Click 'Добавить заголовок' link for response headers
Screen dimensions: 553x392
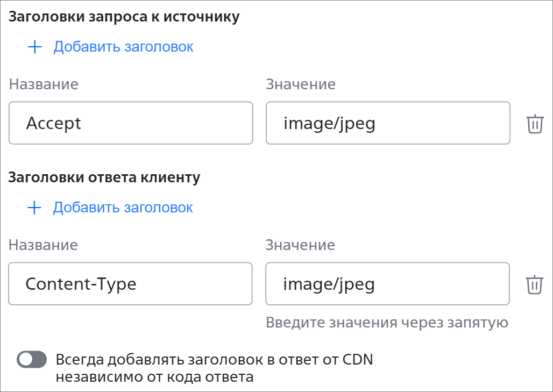123,208
